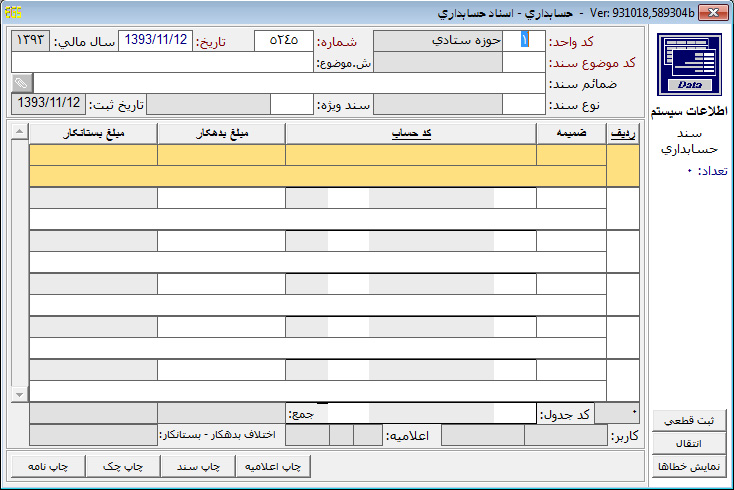Click highlighted row's description line
734x490 pixels.
click(318, 176)
